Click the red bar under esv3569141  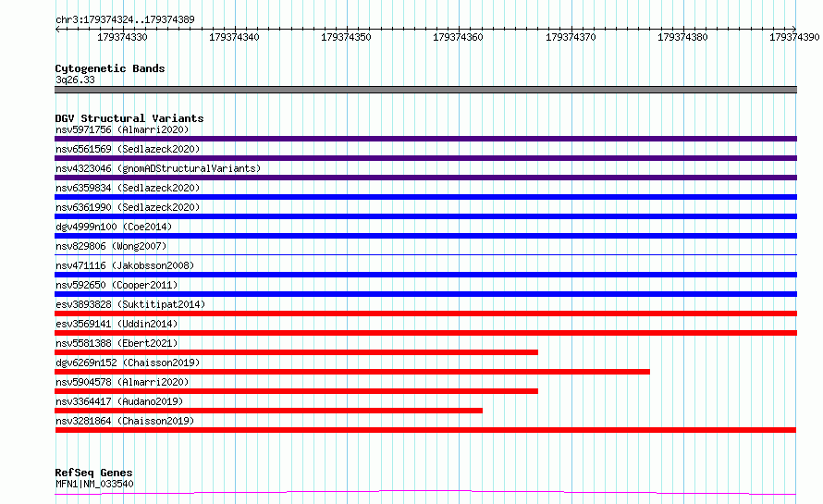425,333
